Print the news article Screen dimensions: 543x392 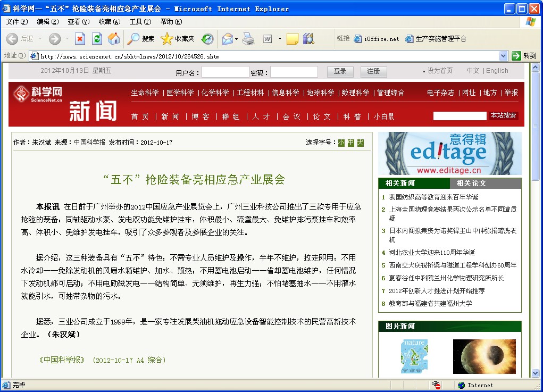(x=249, y=39)
